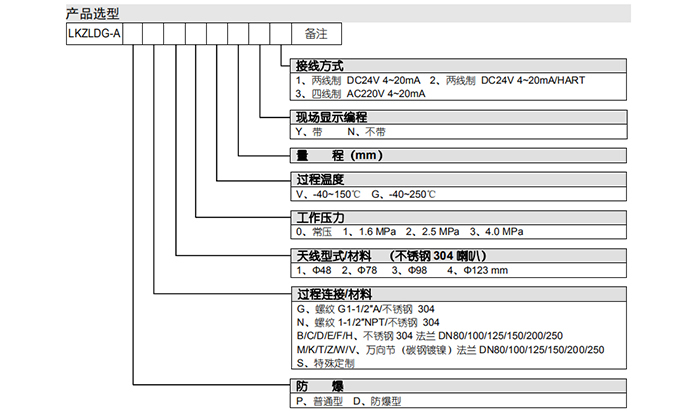Click the P、普通型 D、防爆型 option line
This screenshot has height=413, width=700.
pyautogui.click(x=346, y=400)
